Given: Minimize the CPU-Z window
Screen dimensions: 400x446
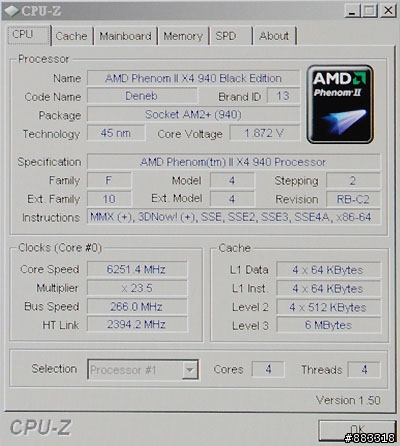Looking at the screenshot, I should tap(353, 11).
